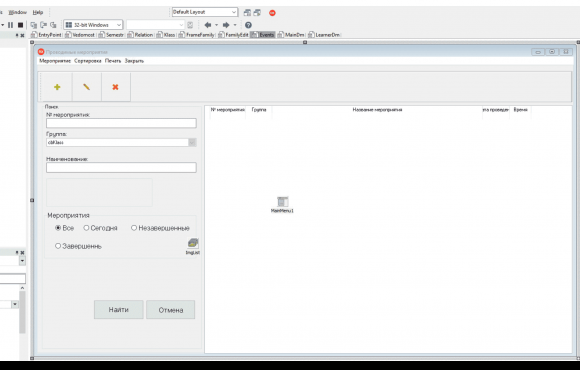The width and height of the screenshot is (580, 370).
Task: Select the MainMenu1 component icon
Action: coord(283,202)
